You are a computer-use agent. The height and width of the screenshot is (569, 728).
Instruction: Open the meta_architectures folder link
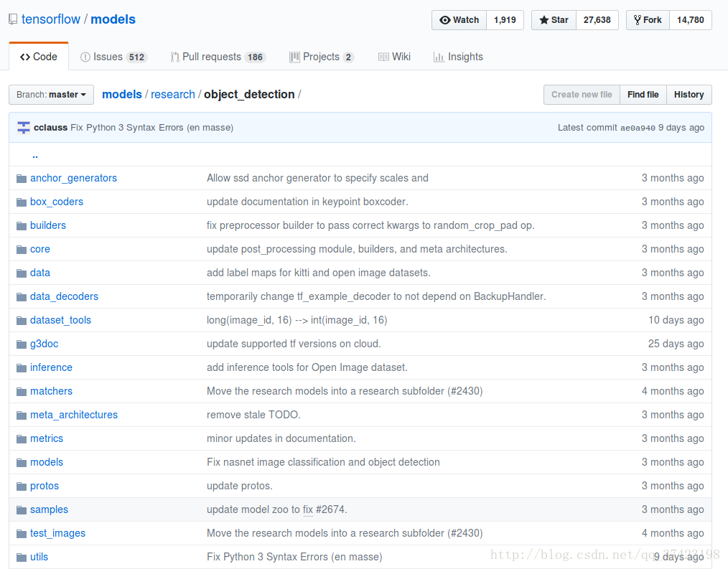coord(74,415)
